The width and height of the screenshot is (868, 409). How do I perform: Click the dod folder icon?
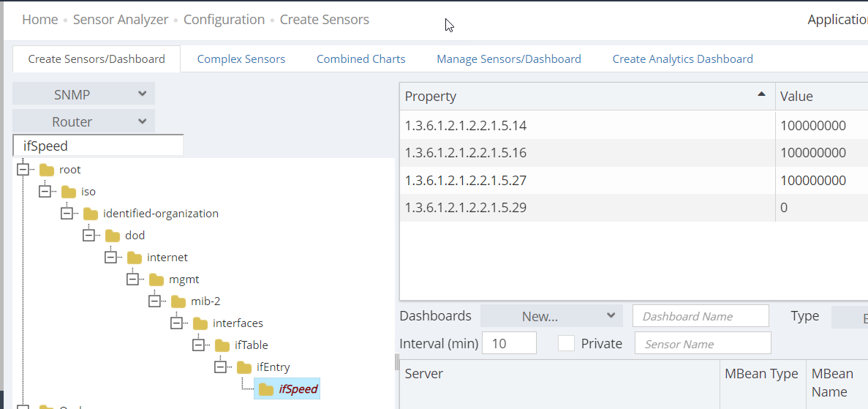tap(113, 236)
